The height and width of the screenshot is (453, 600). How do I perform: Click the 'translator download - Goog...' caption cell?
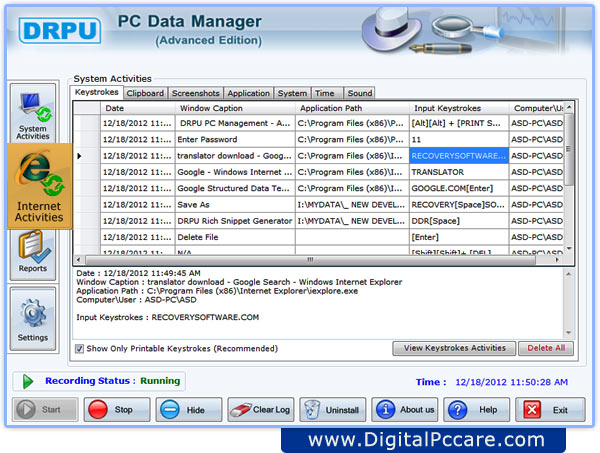click(235, 156)
